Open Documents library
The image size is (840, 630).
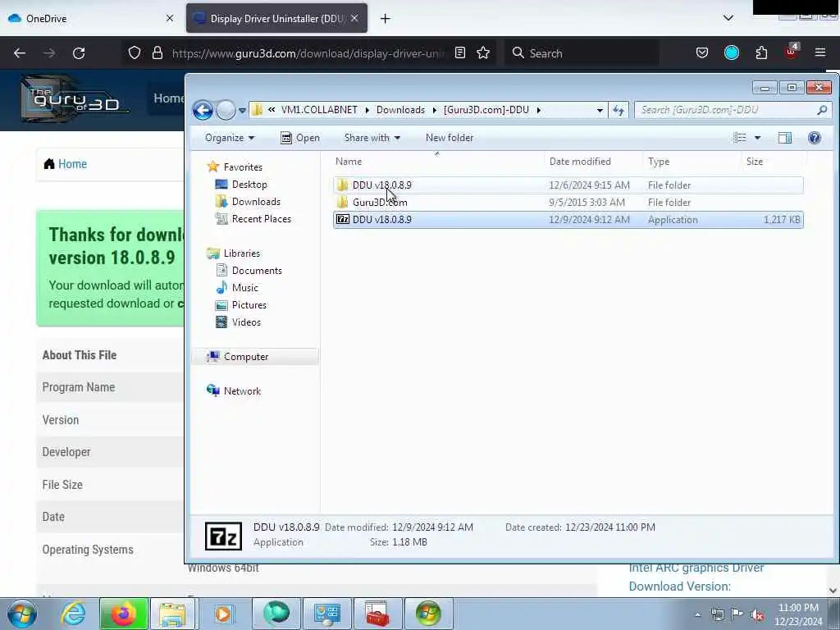click(257, 271)
